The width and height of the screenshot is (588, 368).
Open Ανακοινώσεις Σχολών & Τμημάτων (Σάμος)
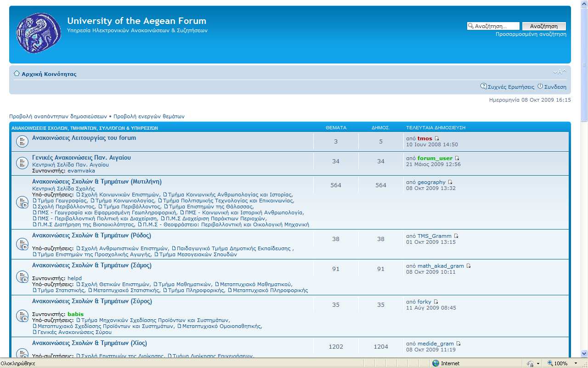pyautogui.click(x=92, y=265)
